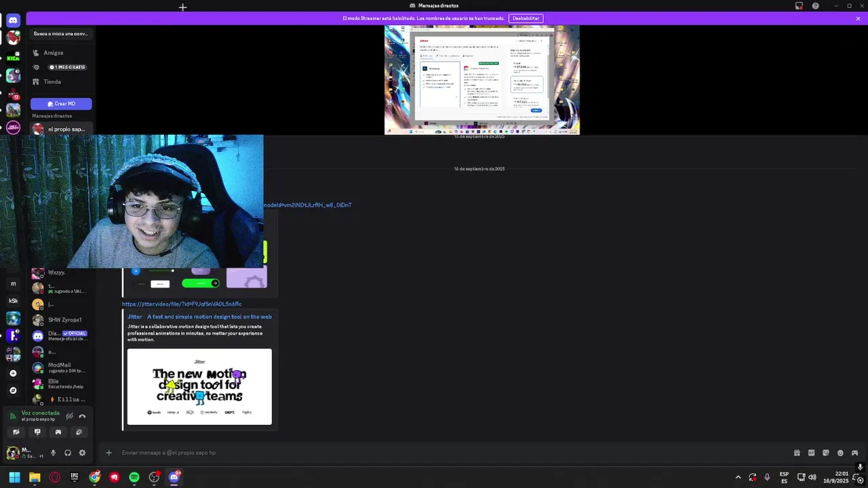Viewport: 868px width, 488px height.
Task: Open the server icon labeled m
Action: [x=13, y=283]
